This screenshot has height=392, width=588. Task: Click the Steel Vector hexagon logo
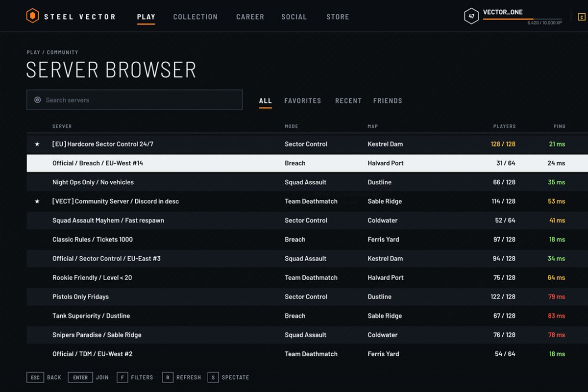pos(32,16)
